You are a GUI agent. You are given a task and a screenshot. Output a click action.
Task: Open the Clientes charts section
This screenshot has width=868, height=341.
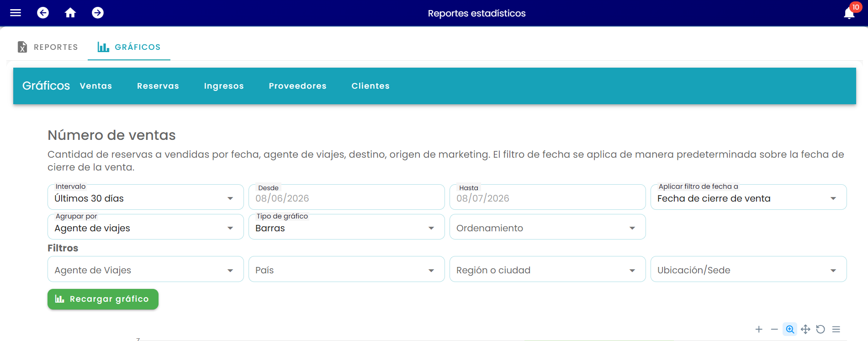[x=370, y=86]
